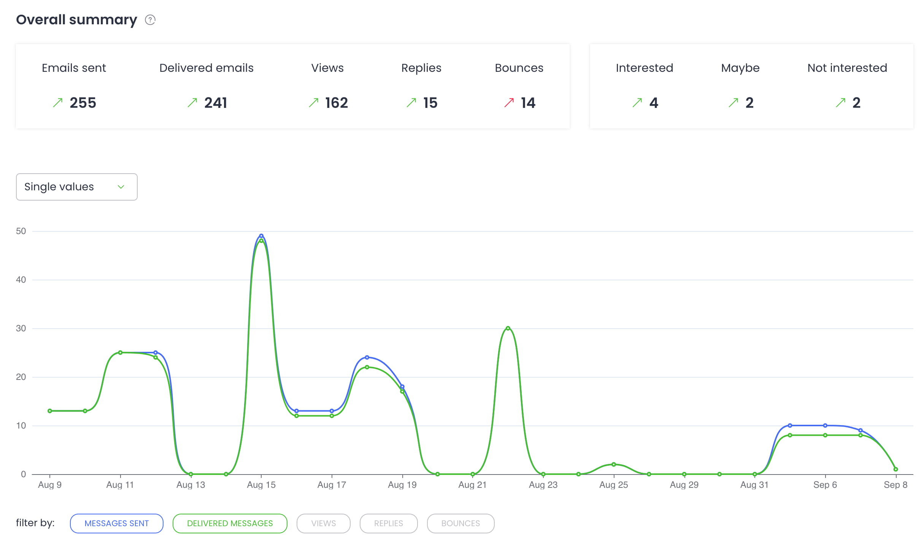Click the Delivered emails value 241

pyautogui.click(x=216, y=103)
